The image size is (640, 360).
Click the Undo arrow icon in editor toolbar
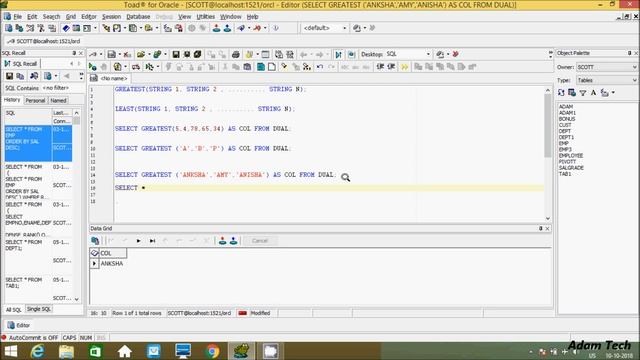[x=320, y=67]
